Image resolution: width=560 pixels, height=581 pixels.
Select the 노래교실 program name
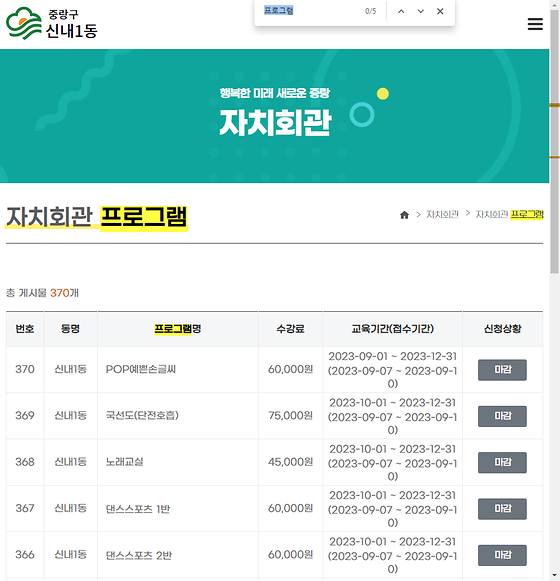(x=124, y=462)
